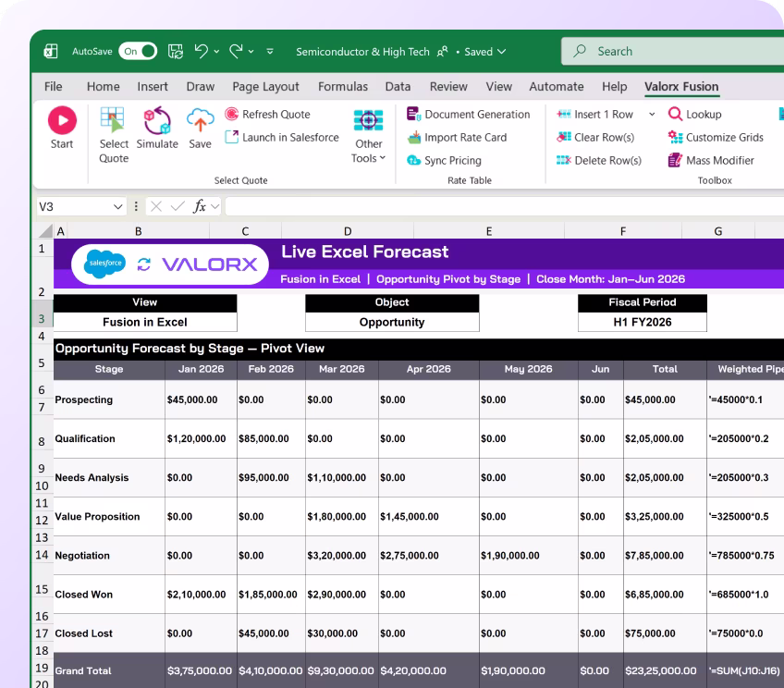Switch to the Home ribbon tab
Image resolution: width=784 pixels, height=688 pixels.
(x=103, y=87)
